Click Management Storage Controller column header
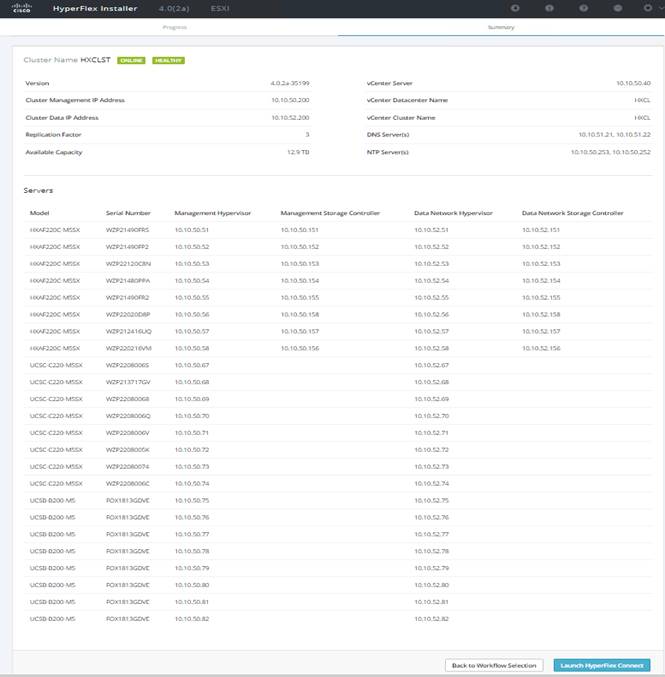This screenshot has height=677, width=665. pyautogui.click(x=330, y=213)
